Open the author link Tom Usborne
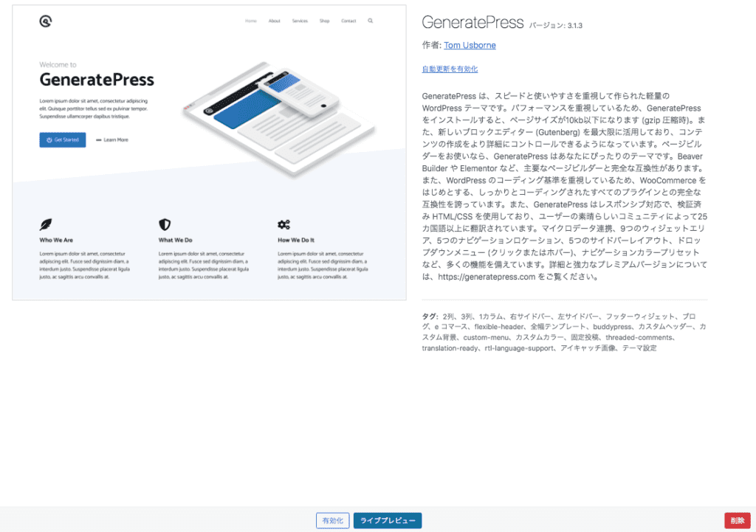Image resolution: width=756 pixels, height=532 pixels. click(x=470, y=45)
